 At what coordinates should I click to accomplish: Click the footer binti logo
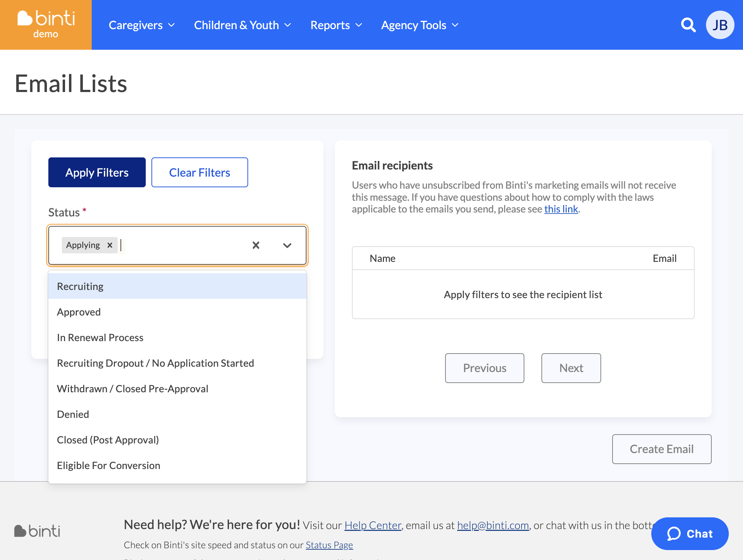(37, 531)
